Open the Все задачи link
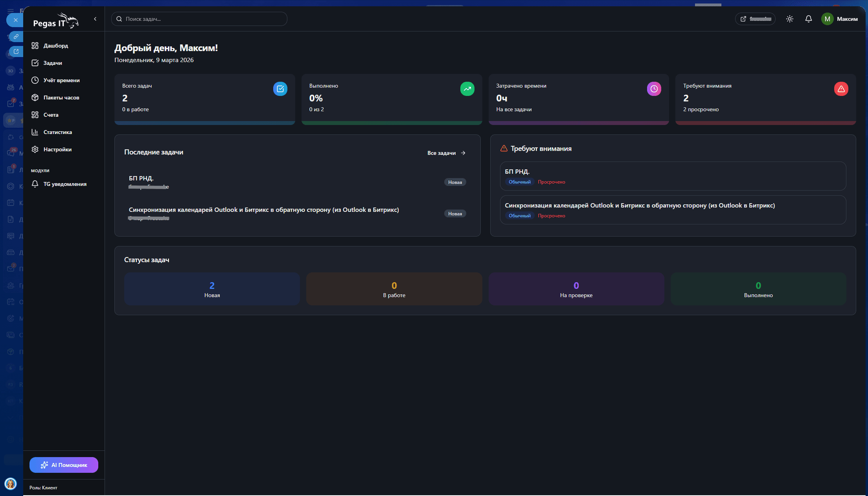 pyautogui.click(x=441, y=153)
